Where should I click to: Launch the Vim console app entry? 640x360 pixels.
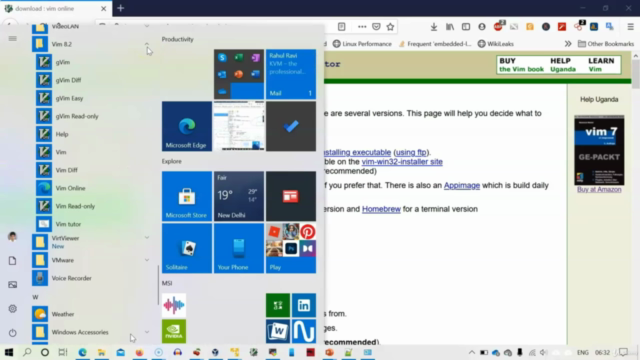pyautogui.click(x=61, y=152)
